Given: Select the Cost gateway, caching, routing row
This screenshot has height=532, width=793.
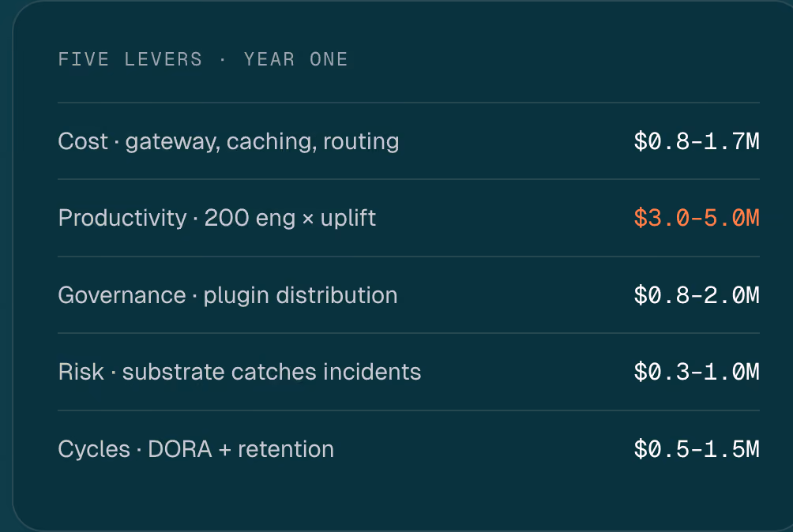Looking at the screenshot, I should 408,141.
